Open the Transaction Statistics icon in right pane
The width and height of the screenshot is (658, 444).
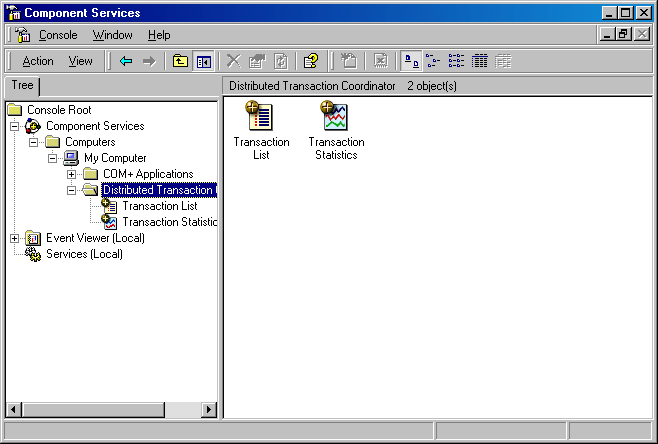[336, 131]
